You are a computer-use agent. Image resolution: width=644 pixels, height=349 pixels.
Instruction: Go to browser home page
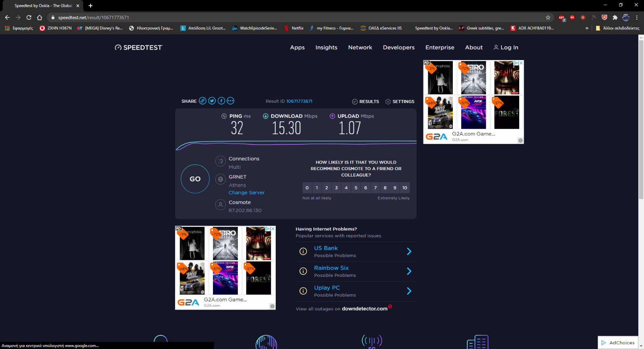39,17
